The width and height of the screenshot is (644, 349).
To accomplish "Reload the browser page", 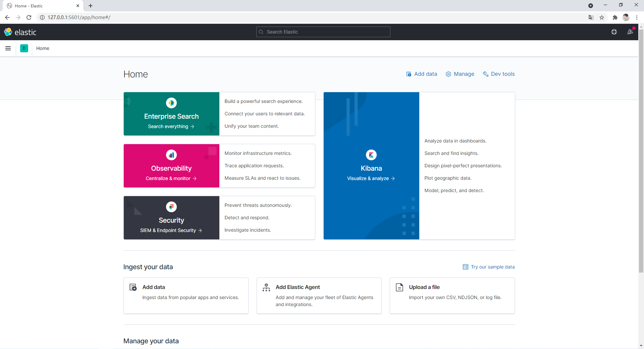I will [x=29, y=17].
